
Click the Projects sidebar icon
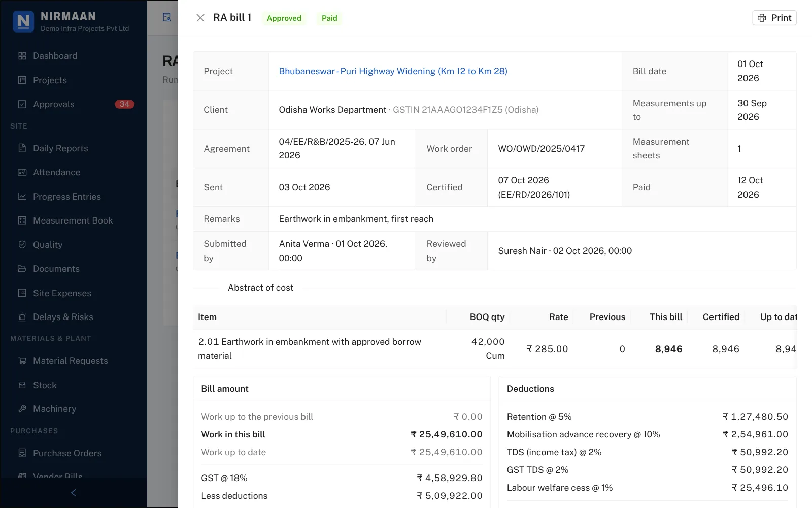(22, 80)
